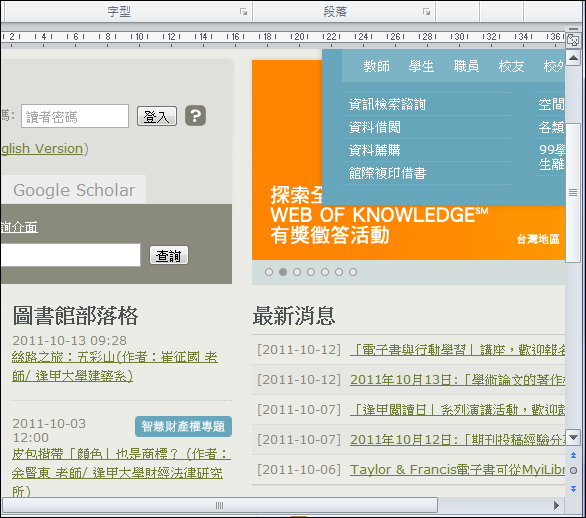This screenshot has width=586, height=518.
Task: Select the fourth banner slide dot
Action: pos(311,272)
